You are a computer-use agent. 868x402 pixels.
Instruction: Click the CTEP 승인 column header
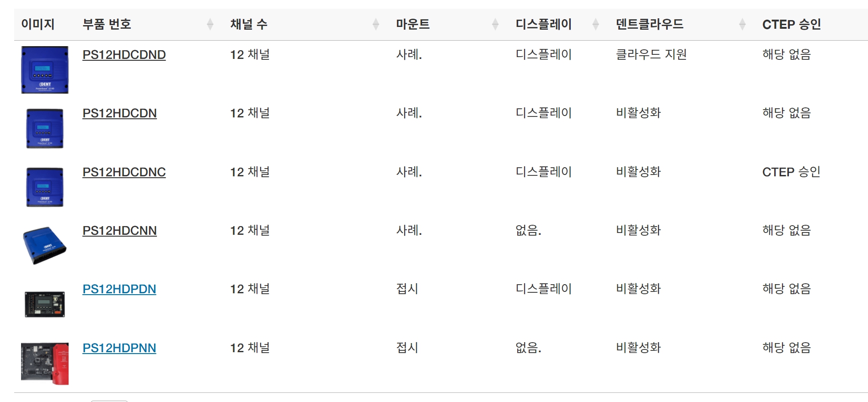791,24
